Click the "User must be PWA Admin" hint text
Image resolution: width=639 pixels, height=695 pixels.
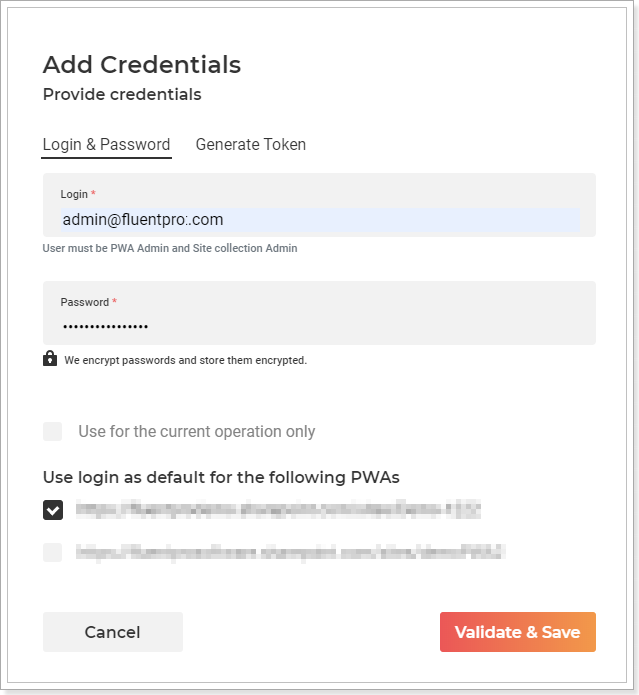(170, 248)
